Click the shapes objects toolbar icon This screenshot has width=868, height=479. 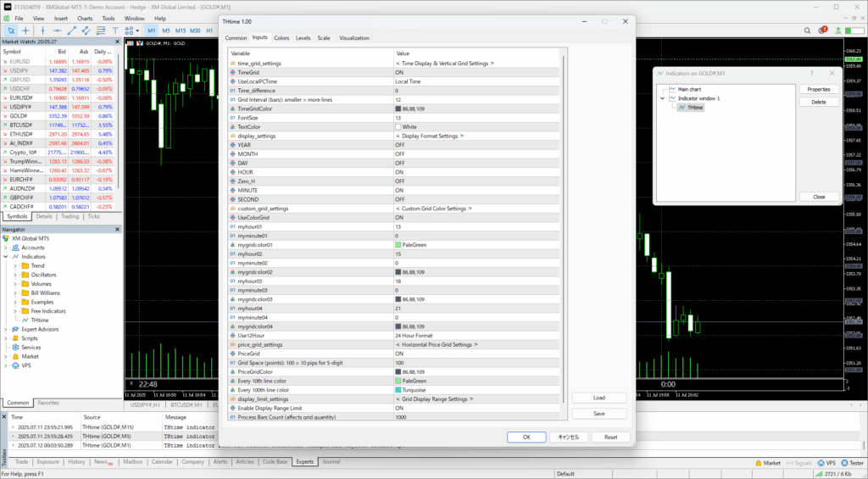tap(129, 31)
